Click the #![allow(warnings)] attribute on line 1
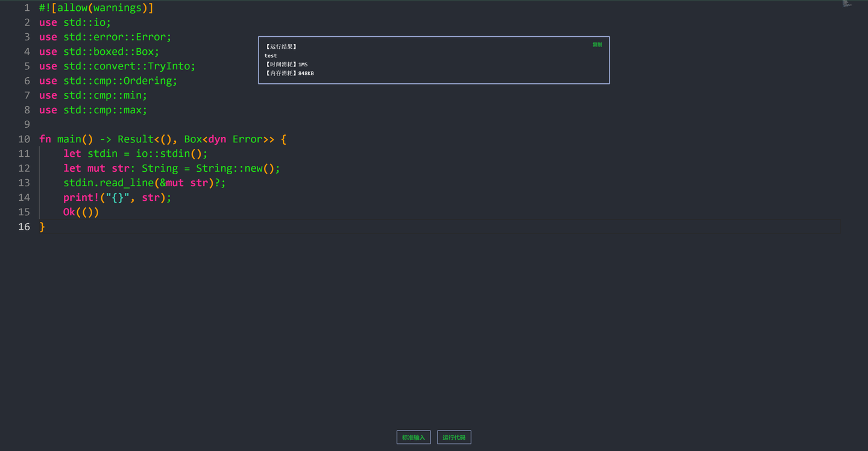Image resolution: width=868 pixels, height=451 pixels. (96, 8)
